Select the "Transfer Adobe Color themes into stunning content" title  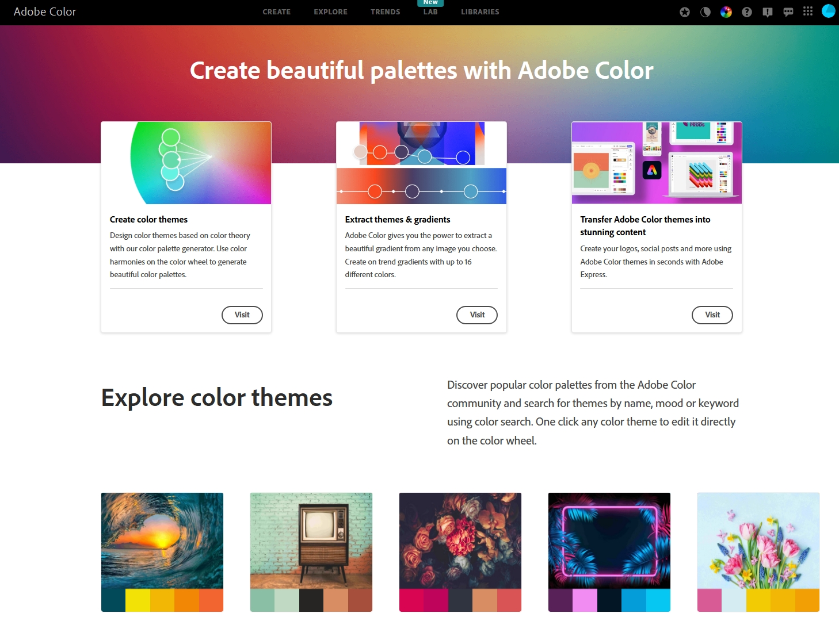[x=645, y=226]
